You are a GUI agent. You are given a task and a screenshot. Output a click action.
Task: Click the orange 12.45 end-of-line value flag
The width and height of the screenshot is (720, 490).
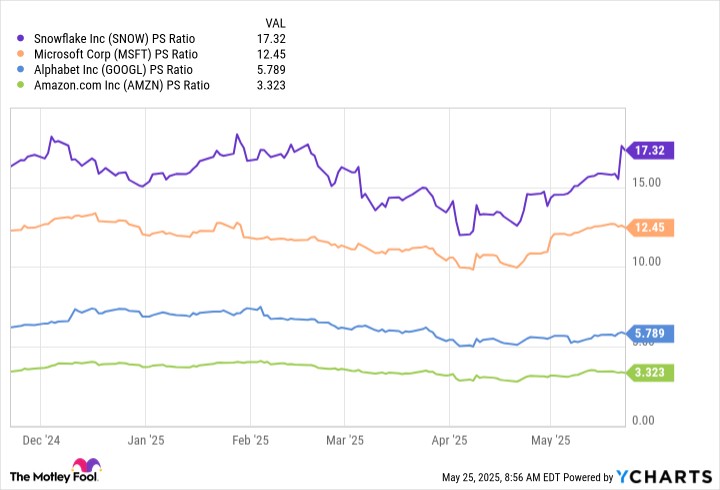[649, 228]
